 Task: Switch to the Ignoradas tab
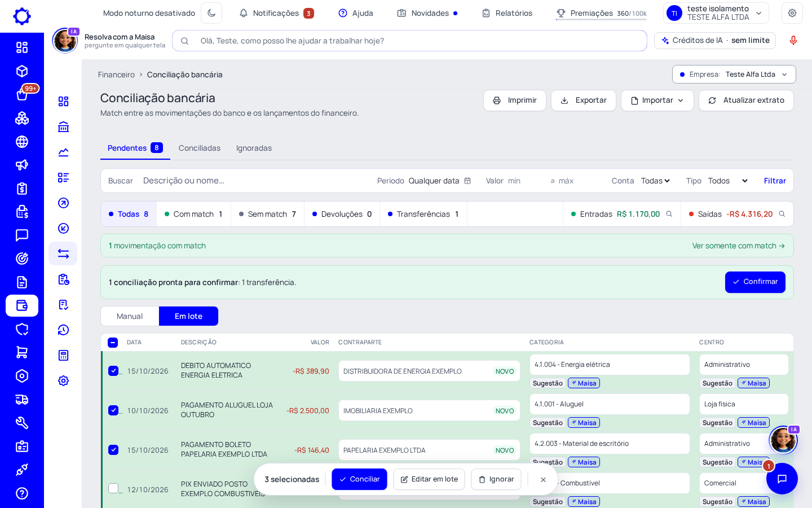(254, 148)
